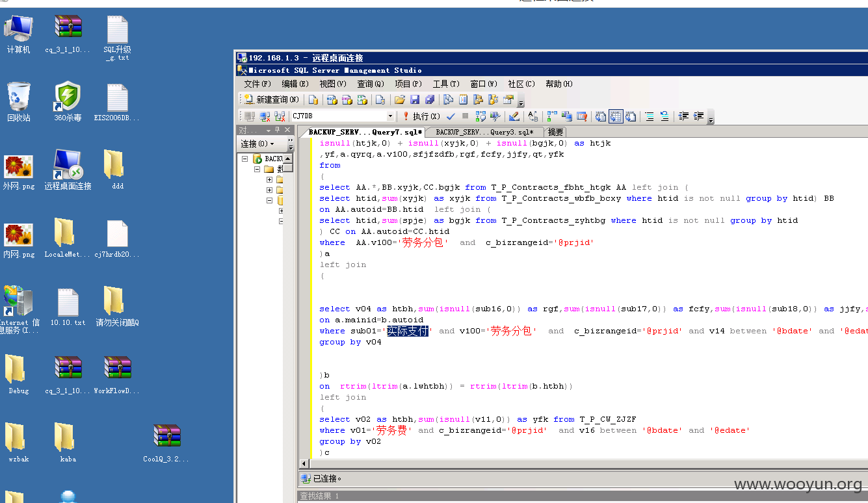Click the Template Explorer toolbar icon

click(x=493, y=99)
